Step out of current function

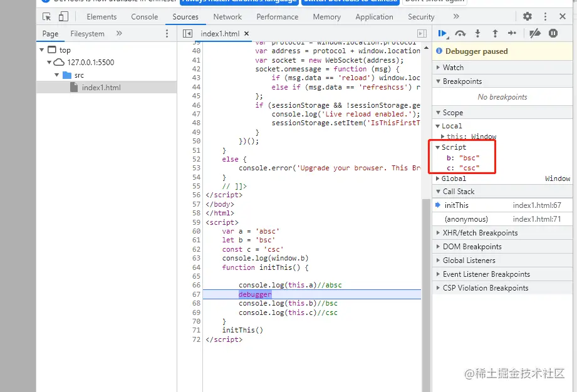pos(495,33)
